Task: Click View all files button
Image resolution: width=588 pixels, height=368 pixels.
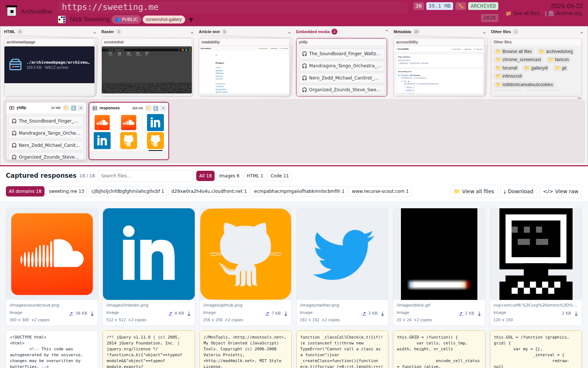Action: [474, 191]
